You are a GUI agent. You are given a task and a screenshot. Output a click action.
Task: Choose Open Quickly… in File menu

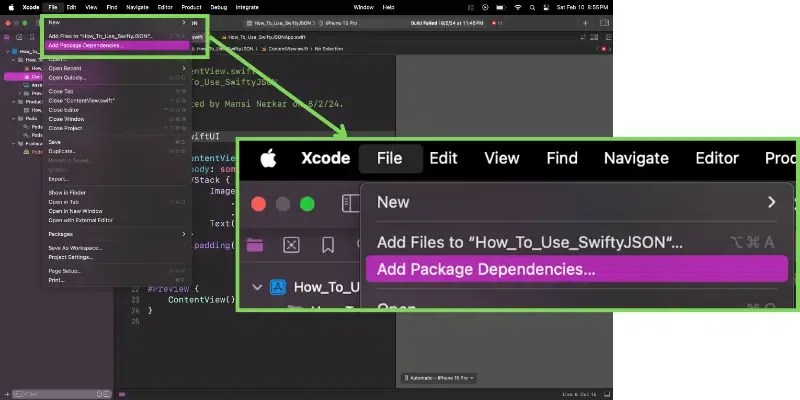[117, 78]
